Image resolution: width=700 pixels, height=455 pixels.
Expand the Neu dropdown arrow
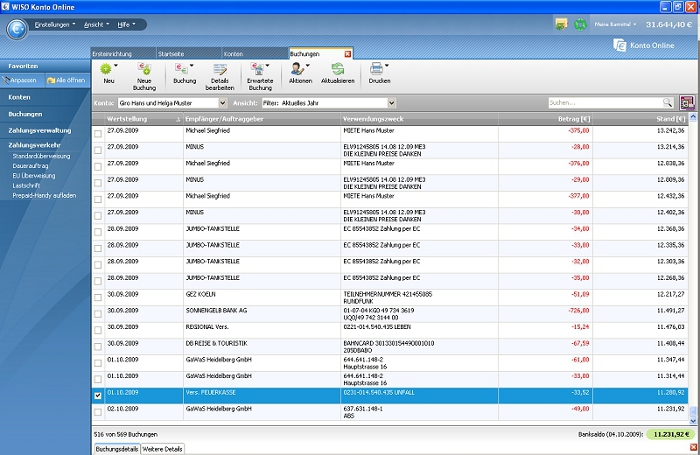click(x=116, y=66)
